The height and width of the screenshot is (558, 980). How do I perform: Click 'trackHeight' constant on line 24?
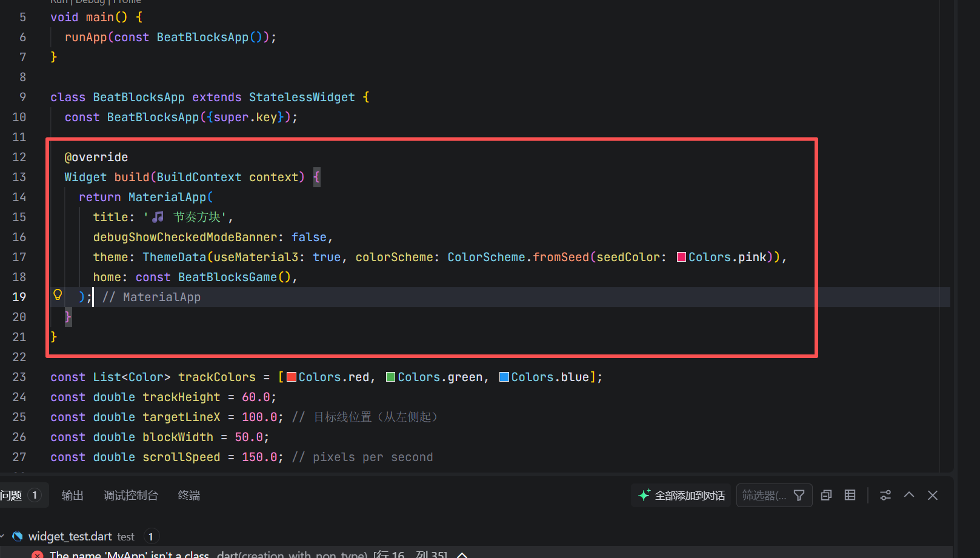(x=181, y=397)
